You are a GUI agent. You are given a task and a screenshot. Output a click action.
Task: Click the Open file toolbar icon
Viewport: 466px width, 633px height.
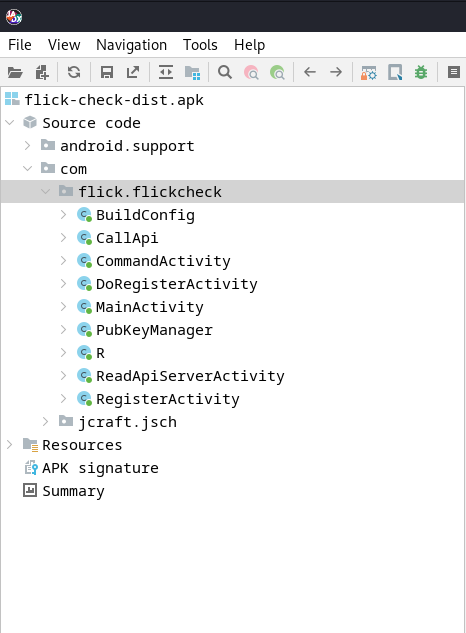point(15,73)
